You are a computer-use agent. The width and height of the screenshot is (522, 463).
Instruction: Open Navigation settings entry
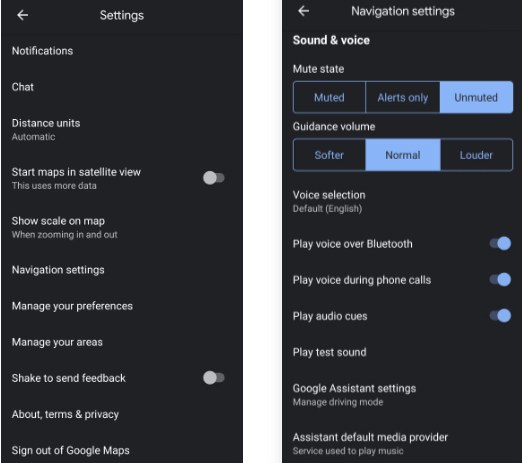point(122,270)
